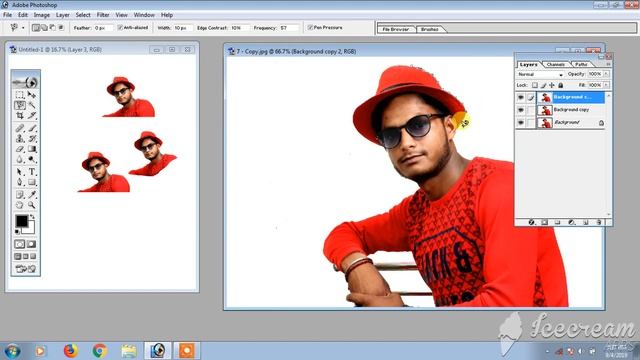The height and width of the screenshot is (360, 640).
Task: Select the Hand tool
Action: [x=20, y=205]
